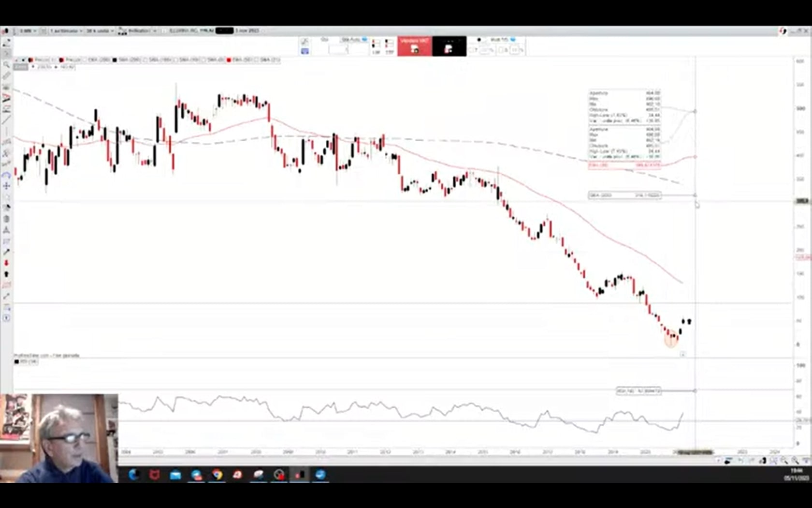Screen dimensions: 812x508
Task: Open the red McAfee icon in taskbar
Action: 154,475
